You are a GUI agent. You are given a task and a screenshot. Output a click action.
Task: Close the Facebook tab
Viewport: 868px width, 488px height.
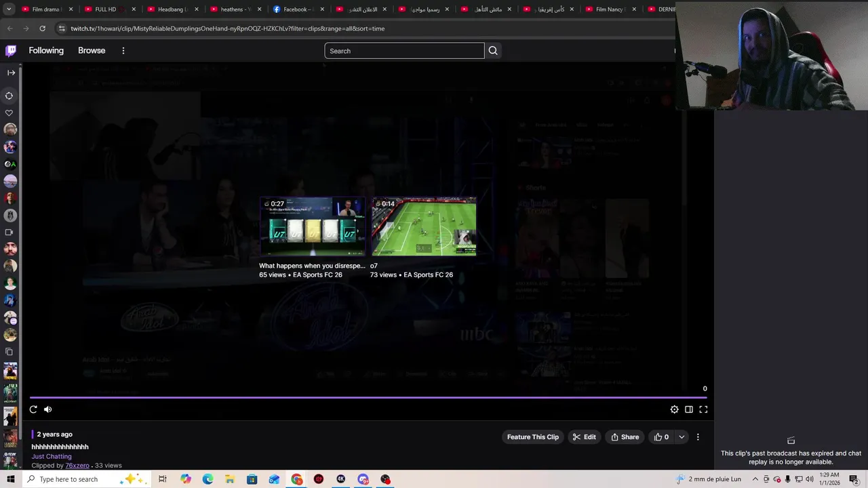(322, 9)
